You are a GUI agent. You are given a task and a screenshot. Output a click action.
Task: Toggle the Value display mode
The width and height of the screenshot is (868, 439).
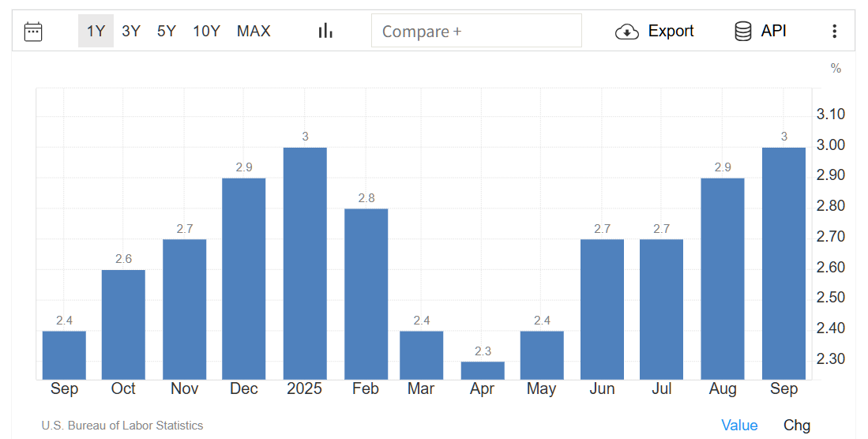tap(739, 426)
